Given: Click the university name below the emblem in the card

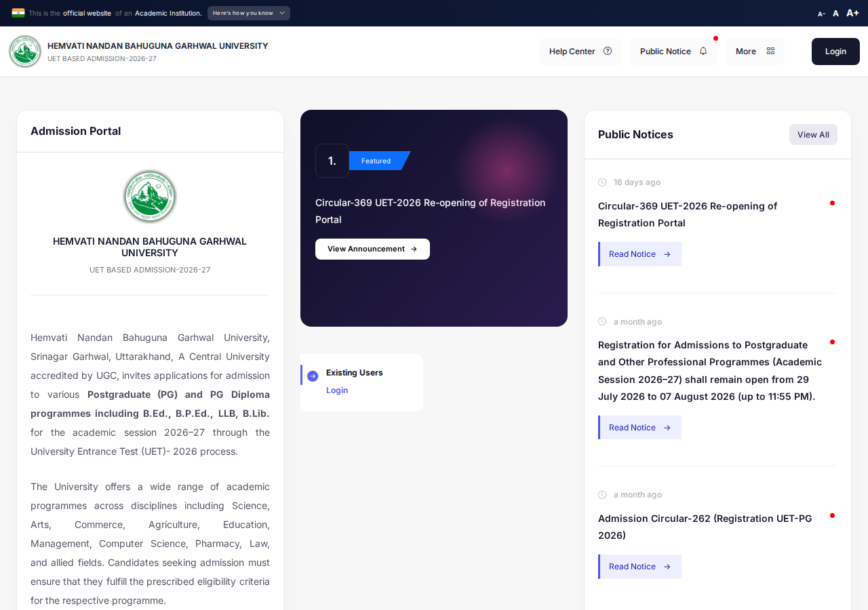Looking at the screenshot, I should click(150, 247).
